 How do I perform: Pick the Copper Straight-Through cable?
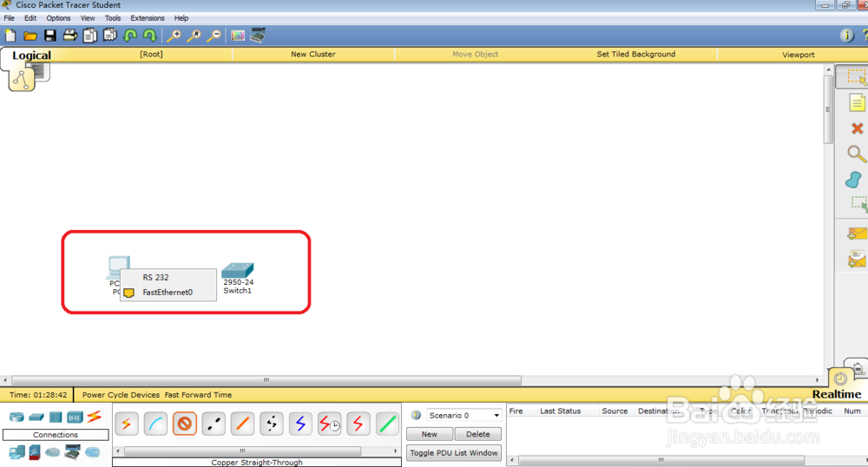(184, 424)
